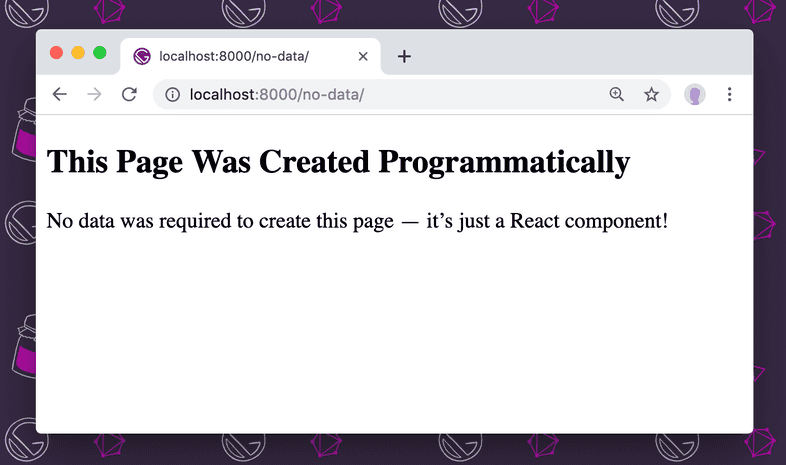Open the user profile avatar

(694, 94)
